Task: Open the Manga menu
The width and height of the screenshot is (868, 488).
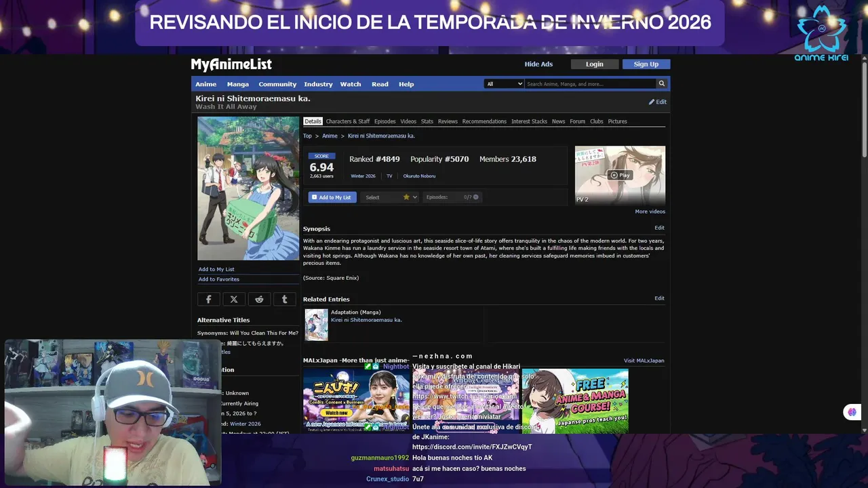Action: tap(238, 84)
